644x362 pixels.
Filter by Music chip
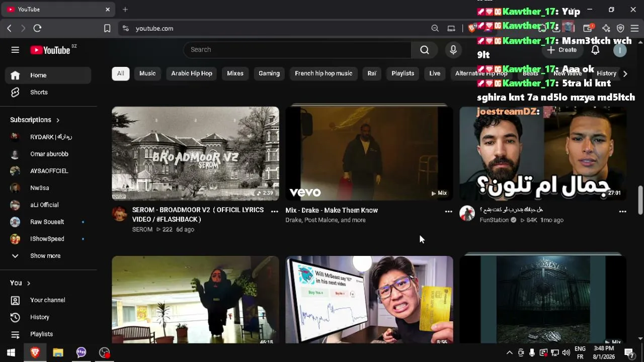tap(147, 73)
